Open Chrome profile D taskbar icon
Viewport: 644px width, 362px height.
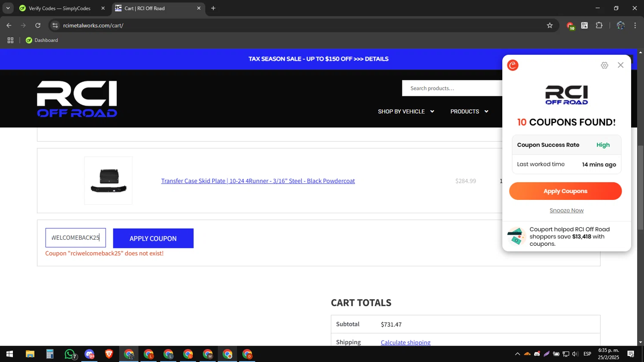coord(247,354)
